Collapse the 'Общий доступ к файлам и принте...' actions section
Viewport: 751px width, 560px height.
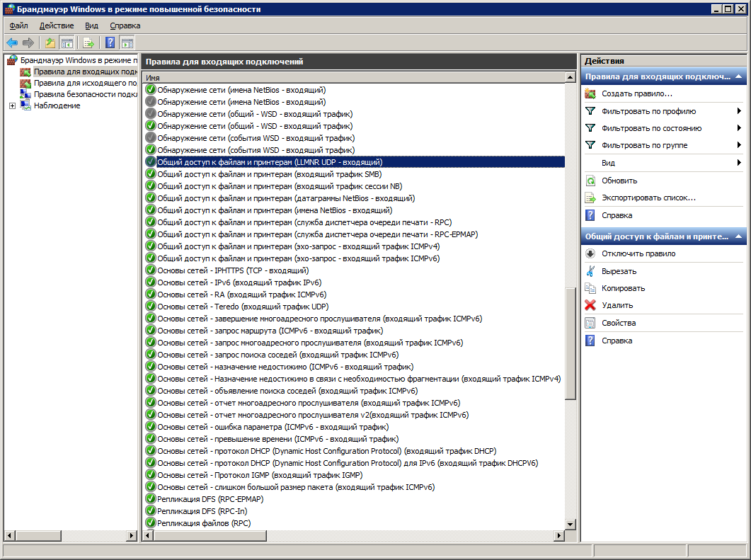click(738, 236)
